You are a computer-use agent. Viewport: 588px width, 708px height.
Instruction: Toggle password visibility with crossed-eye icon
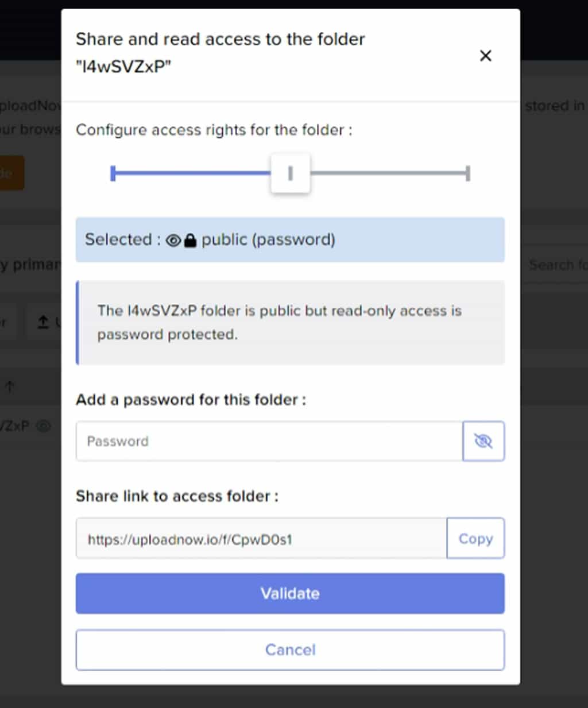(x=483, y=441)
